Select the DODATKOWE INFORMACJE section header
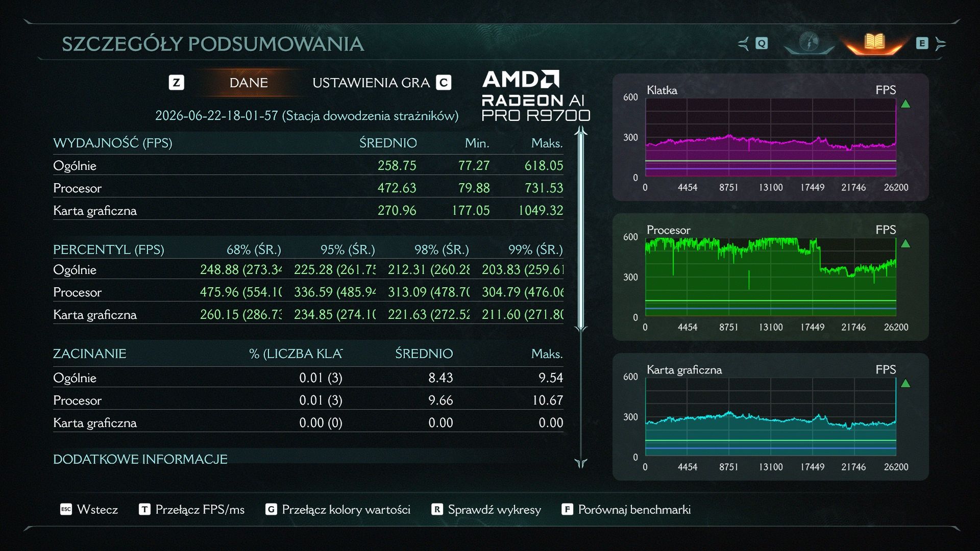The height and width of the screenshot is (551, 980). pyautogui.click(x=140, y=459)
